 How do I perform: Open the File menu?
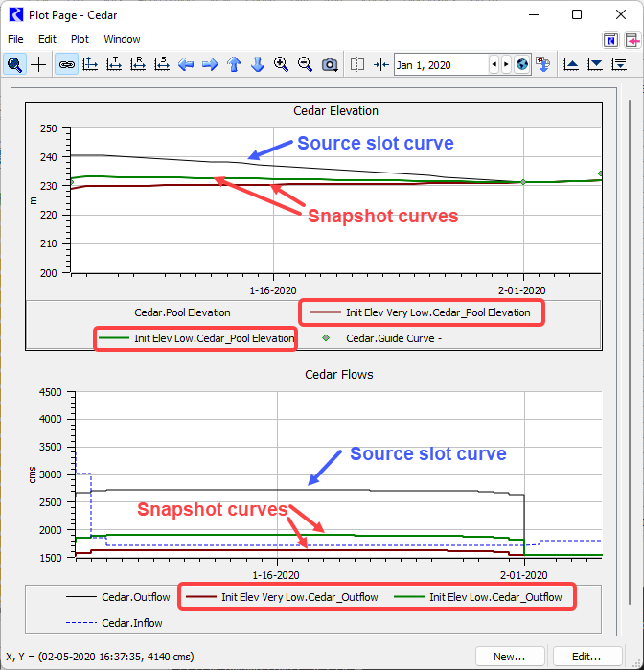(x=15, y=39)
